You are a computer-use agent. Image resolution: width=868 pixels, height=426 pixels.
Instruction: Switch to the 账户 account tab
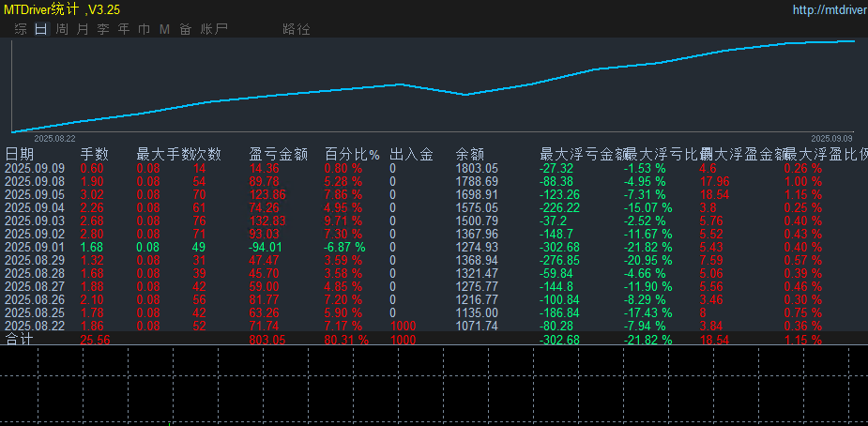214,29
